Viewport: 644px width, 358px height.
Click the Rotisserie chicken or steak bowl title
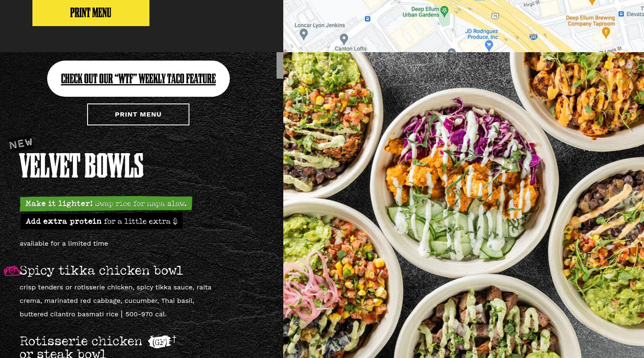(81, 347)
